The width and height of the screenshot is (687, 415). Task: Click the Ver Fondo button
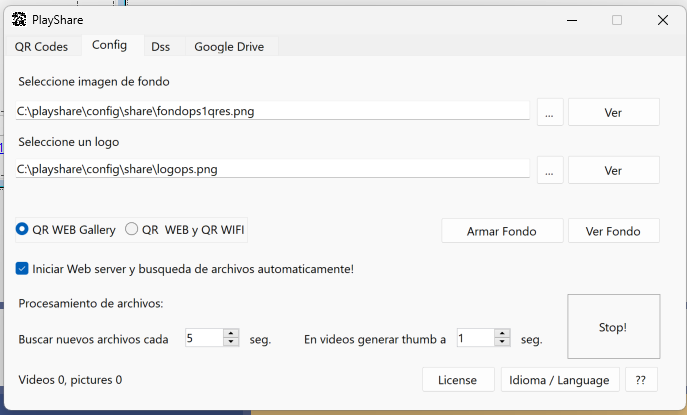tap(613, 231)
